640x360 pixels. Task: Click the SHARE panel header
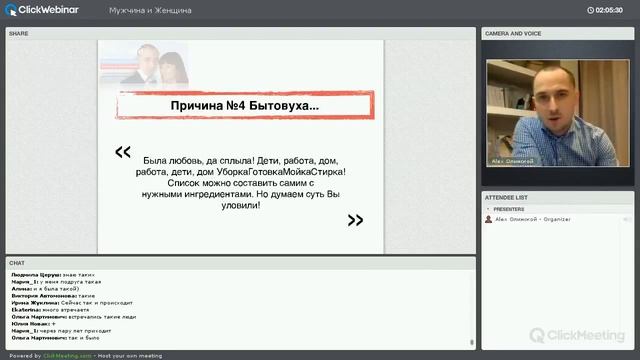pos(241,33)
